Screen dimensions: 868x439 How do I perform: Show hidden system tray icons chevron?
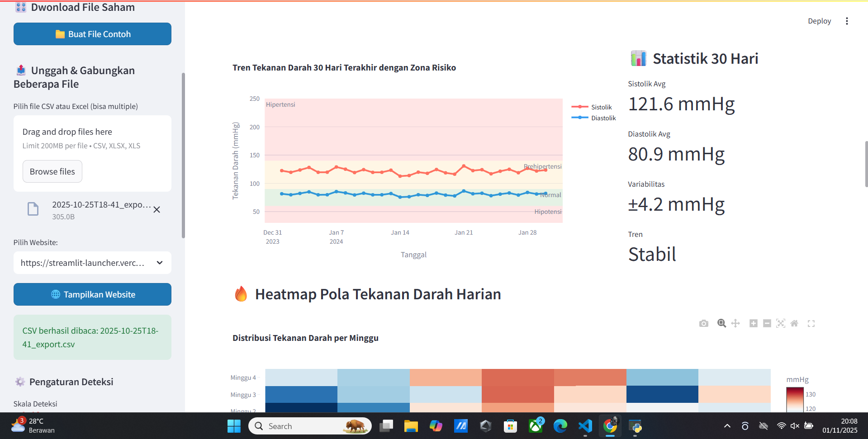click(x=727, y=426)
